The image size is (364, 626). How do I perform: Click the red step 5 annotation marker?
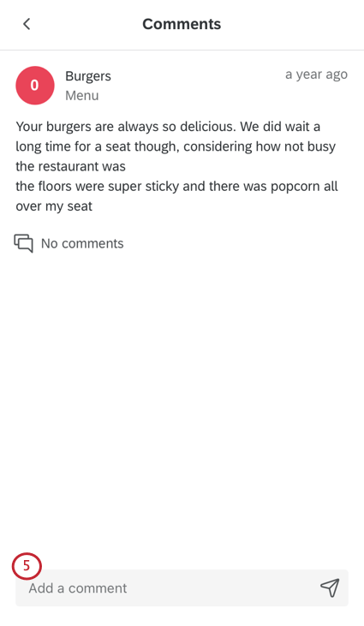pos(27,566)
